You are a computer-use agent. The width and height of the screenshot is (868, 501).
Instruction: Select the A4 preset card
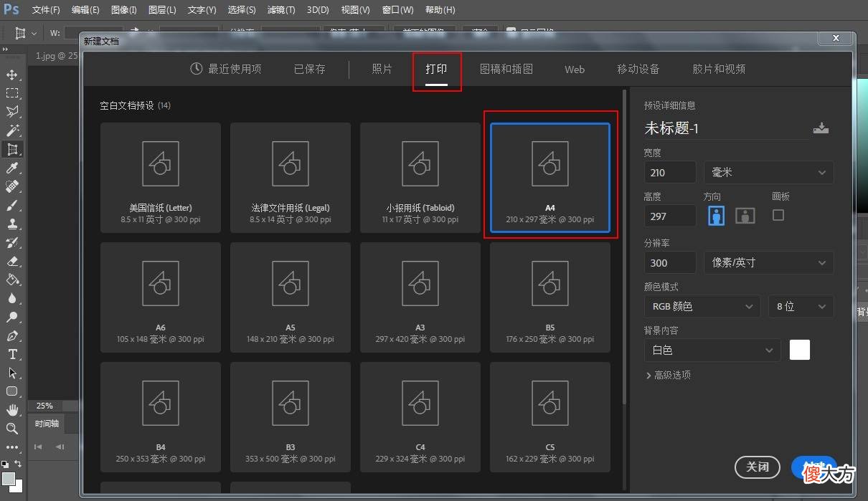[550, 178]
